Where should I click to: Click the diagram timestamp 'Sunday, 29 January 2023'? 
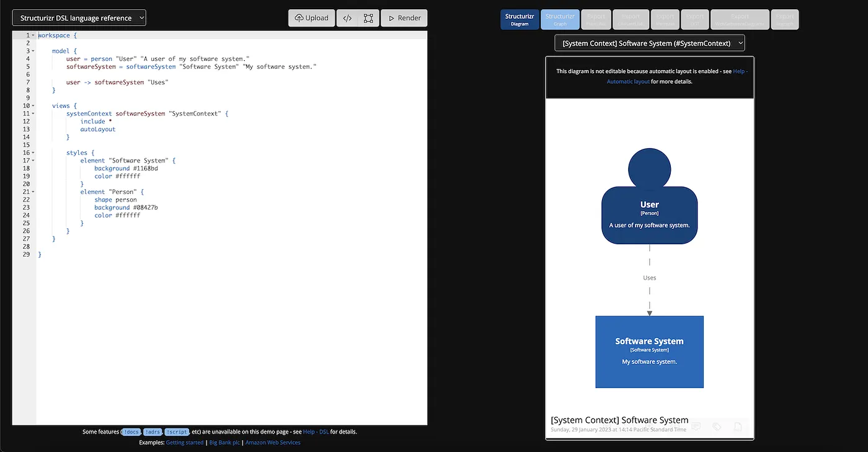click(619, 429)
